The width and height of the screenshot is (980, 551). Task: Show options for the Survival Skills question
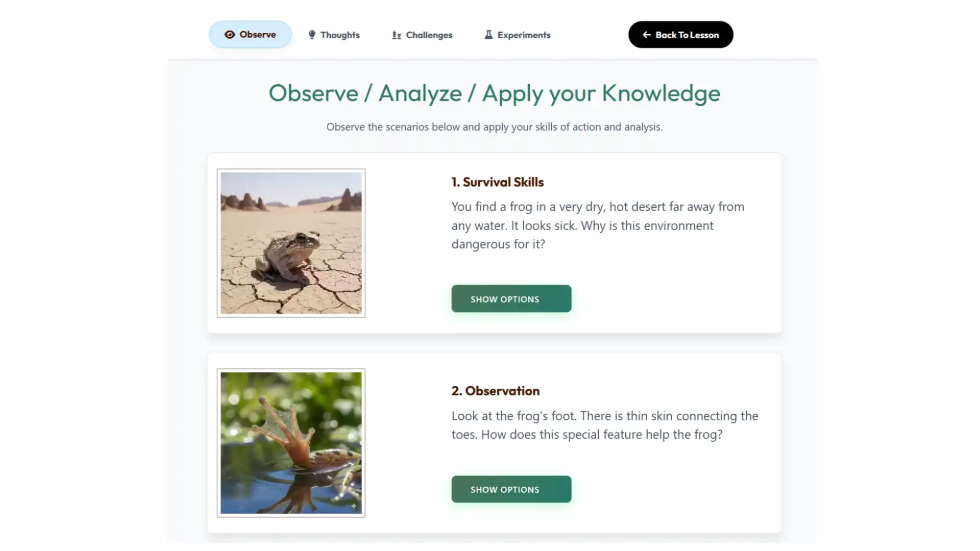[x=511, y=299]
